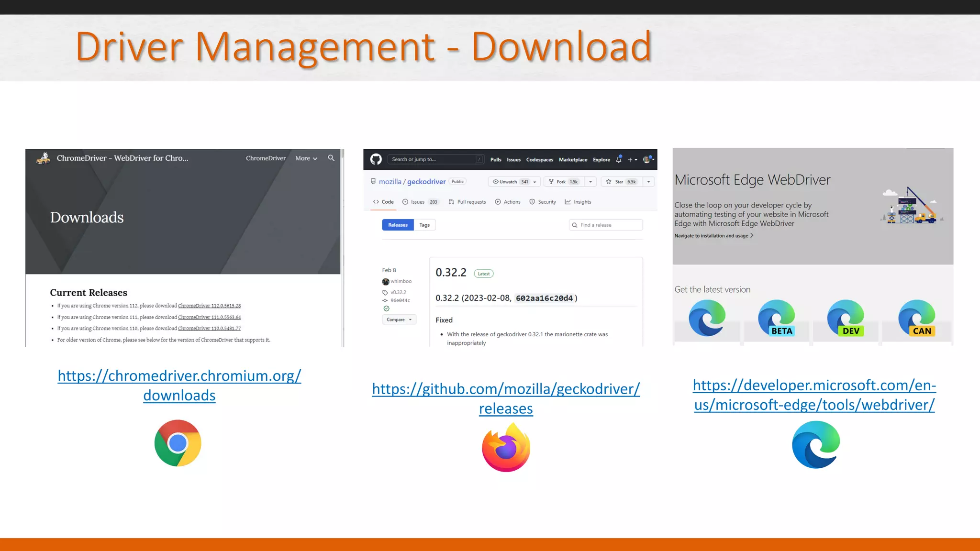Image resolution: width=980 pixels, height=551 pixels.
Task: Open the More dropdown on ChromeDriver site
Action: (306, 158)
